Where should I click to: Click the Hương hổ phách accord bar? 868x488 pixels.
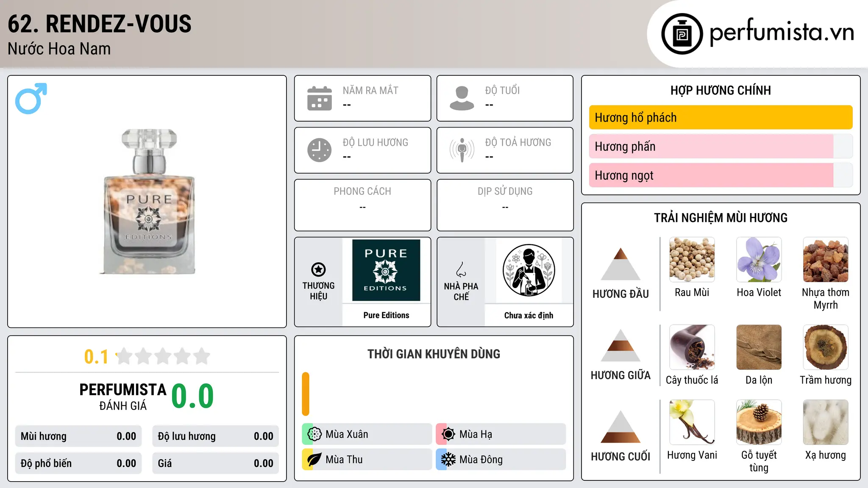click(x=721, y=117)
